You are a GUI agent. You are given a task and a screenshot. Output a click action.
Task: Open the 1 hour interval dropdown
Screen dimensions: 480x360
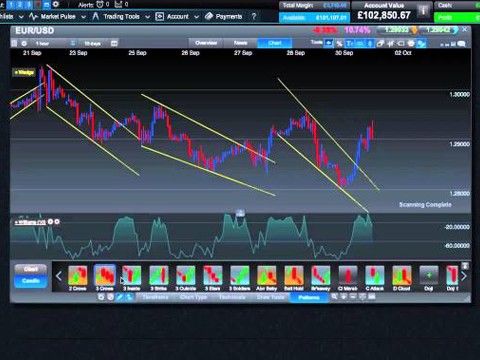50,43
